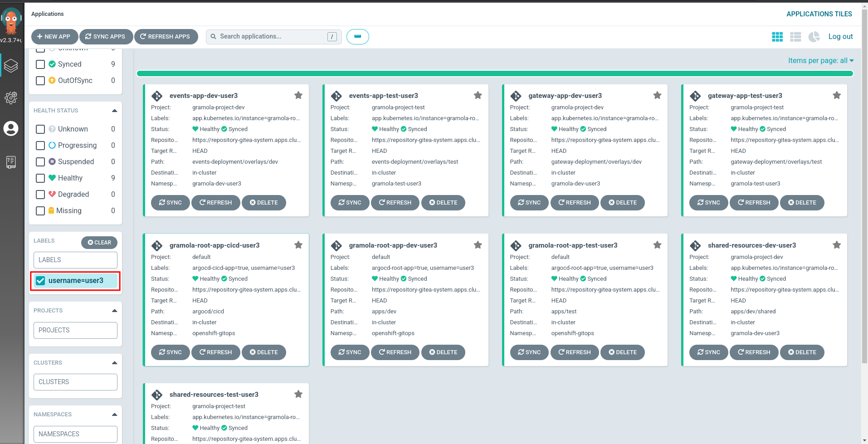
Task: Switch to applications list view
Action: (795, 37)
